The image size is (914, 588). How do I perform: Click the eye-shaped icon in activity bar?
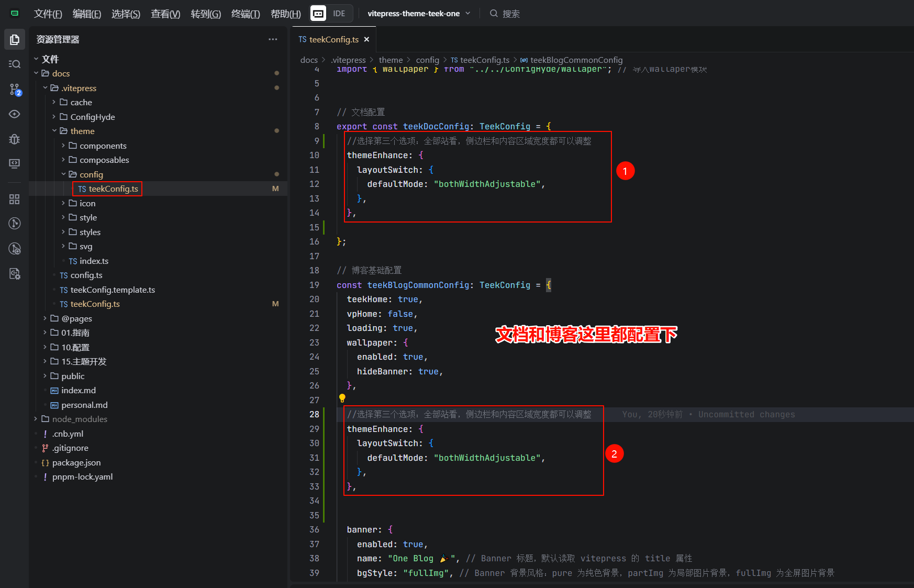pos(15,114)
